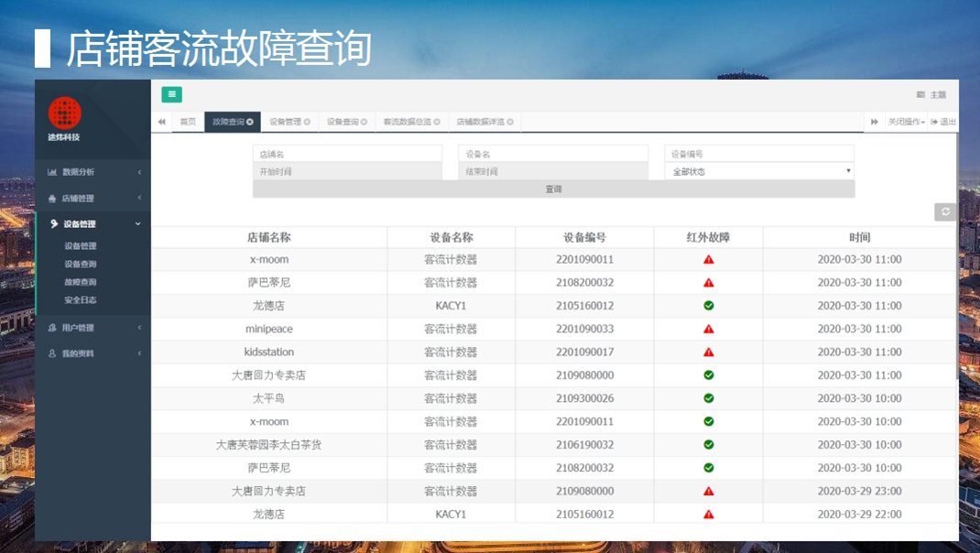Screen dimensions: 980x553
Task: Switch to the 店铺数据详览 tab
Action: coord(480,122)
